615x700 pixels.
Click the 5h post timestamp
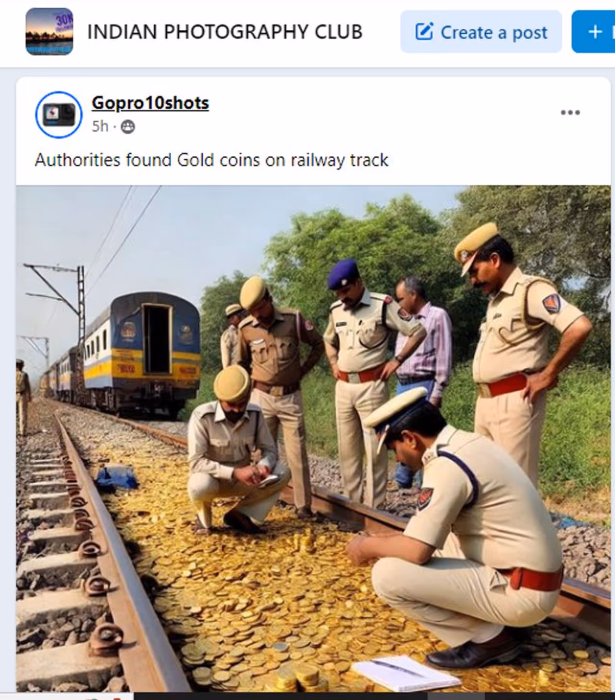click(100, 126)
